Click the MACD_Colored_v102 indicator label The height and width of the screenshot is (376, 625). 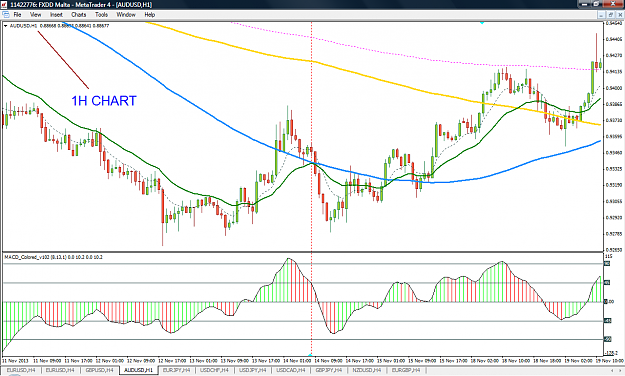[x=53, y=257]
